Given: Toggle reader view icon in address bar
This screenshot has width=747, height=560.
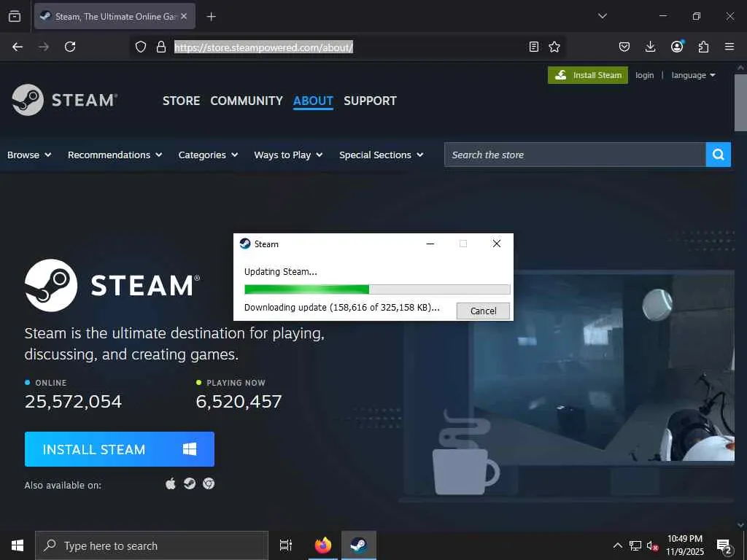Looking at the screenshot, I should [x=534, y=47].
